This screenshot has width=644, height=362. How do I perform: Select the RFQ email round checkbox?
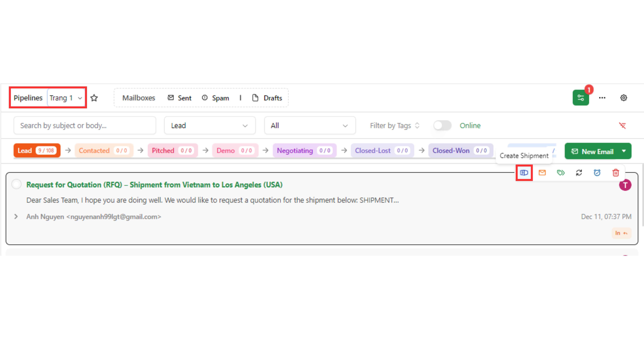[x=16, y=184]
